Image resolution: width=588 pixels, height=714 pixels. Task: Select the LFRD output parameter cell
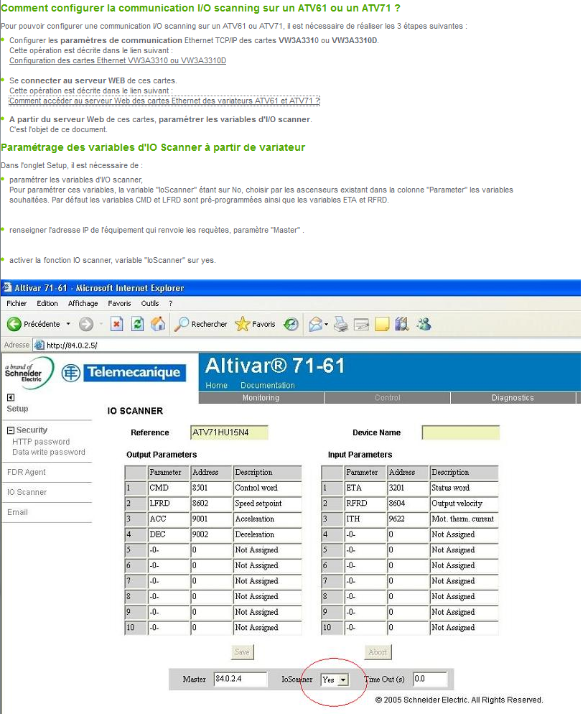pyautogui.click(x=169, y=504)
